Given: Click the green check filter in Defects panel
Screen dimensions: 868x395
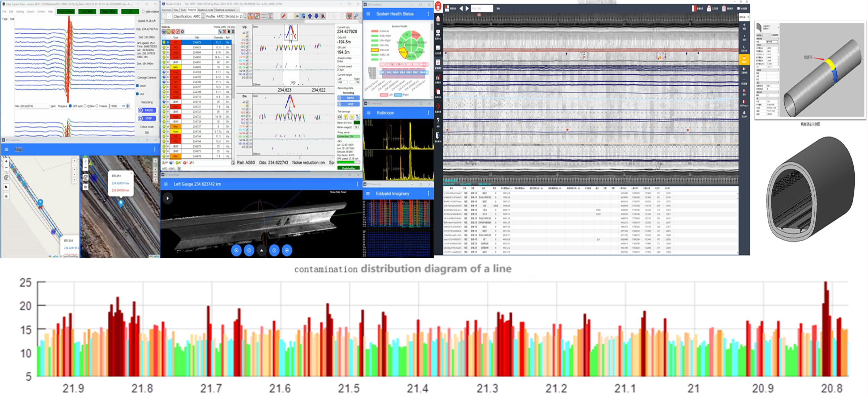Looking at the screenshot, I should pyautogui.click(x=168, y=32).
